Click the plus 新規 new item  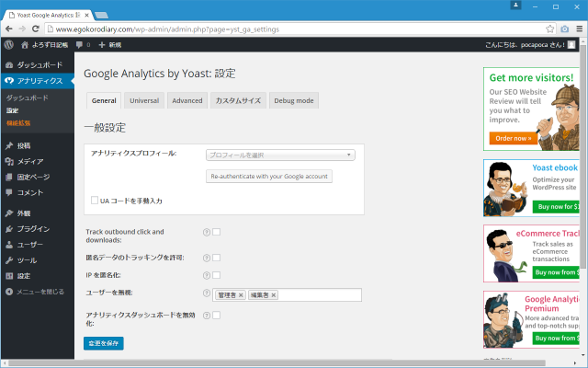[x=110, y=45]
